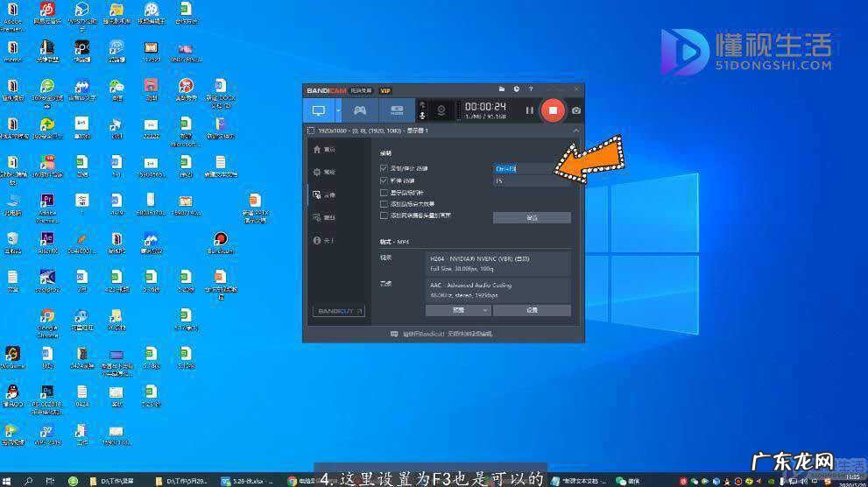Click the H264 NVIDIA NVENC video codec text
Screen dimensions: 868x487
[x=480, y=259]
